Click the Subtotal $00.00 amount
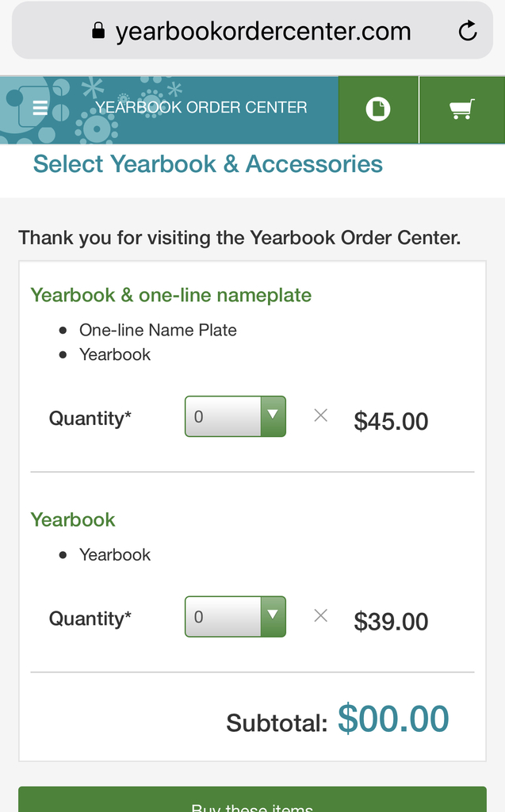Screen dimensions: 505x812 coord(393,718)
